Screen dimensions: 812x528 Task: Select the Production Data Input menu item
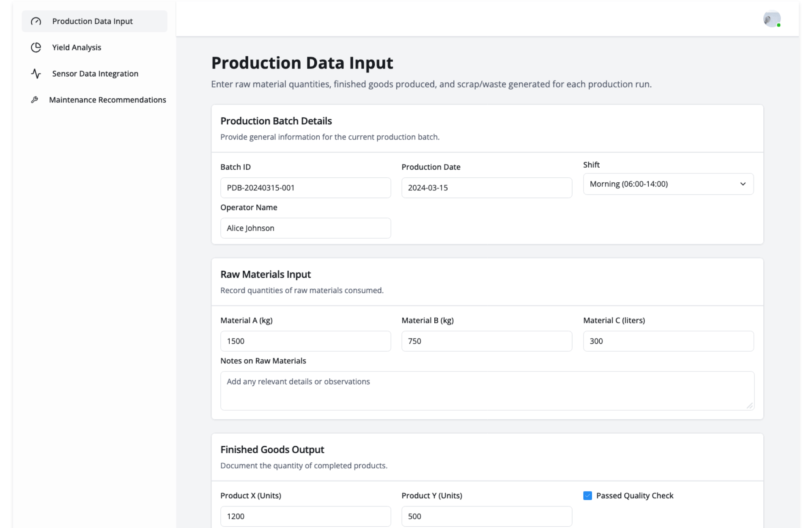click(x=92, y=21)
